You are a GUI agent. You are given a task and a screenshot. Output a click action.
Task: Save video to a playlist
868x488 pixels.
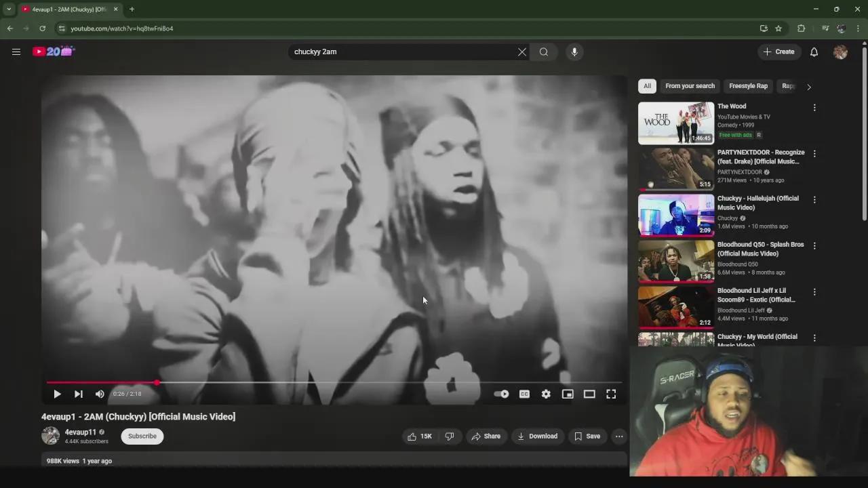point(587,436)
